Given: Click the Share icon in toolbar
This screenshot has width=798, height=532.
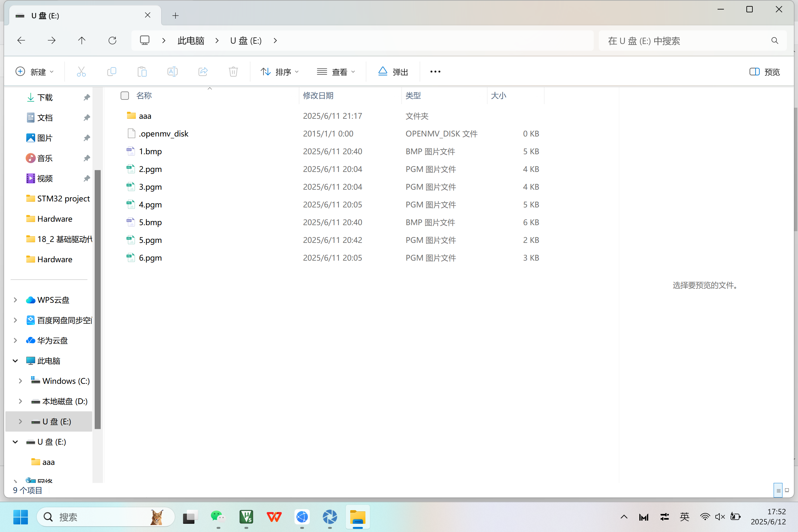Looking at the screenshot, I should pos(203,72).
